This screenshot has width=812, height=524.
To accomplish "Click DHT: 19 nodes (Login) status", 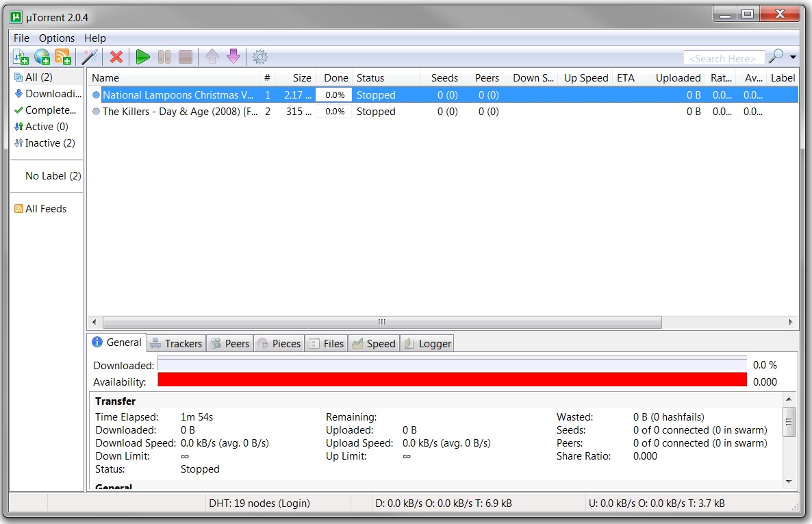I will pos(259,503).
